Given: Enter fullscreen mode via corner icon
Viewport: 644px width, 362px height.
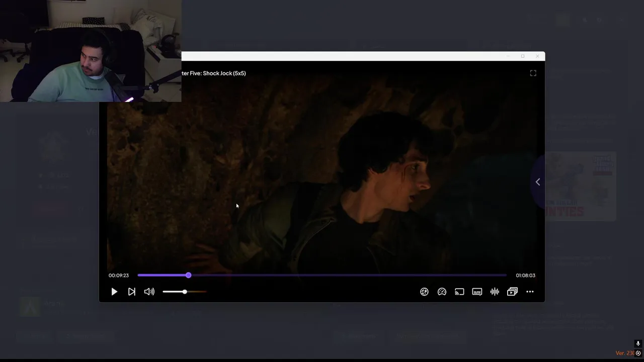Looking at the screenshot, I should pyautogui.click(x=533, y=73).
